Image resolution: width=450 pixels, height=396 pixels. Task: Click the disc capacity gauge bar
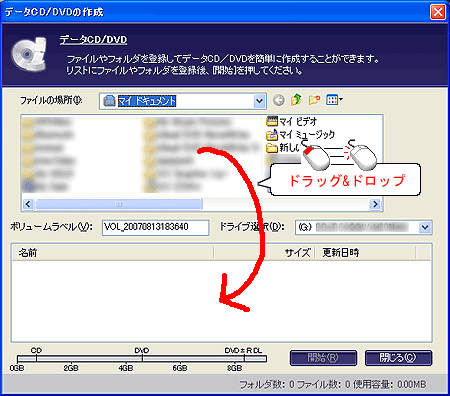click(142, 359)
